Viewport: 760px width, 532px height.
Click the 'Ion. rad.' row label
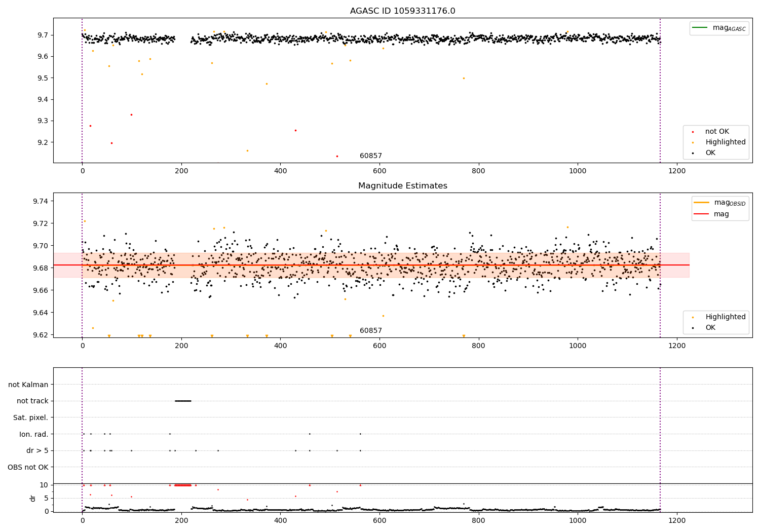[34, 434]
